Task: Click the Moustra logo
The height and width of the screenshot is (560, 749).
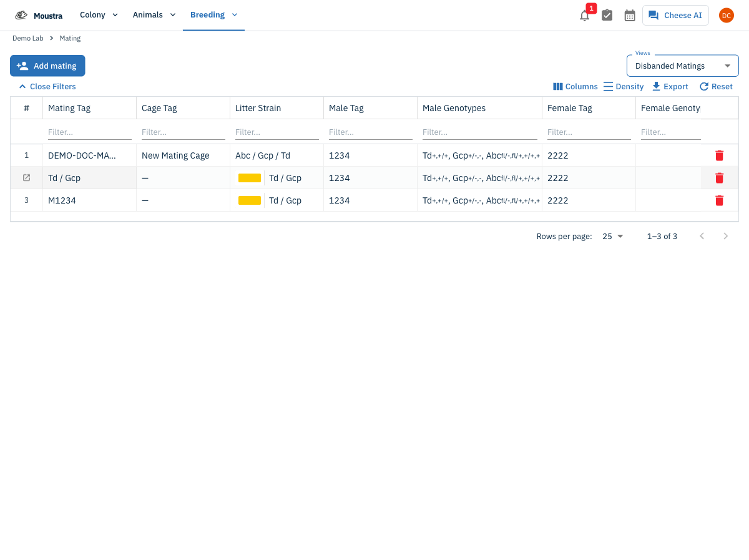Action: [x=39, y=16]
